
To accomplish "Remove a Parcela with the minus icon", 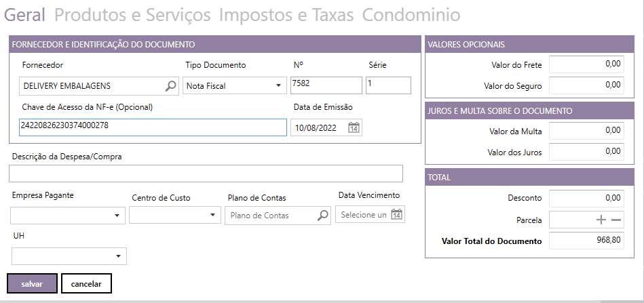I will [x=615, y=220].
